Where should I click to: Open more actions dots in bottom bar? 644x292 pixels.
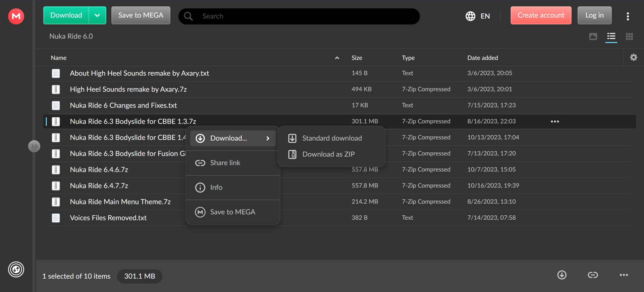pos(624,275)
